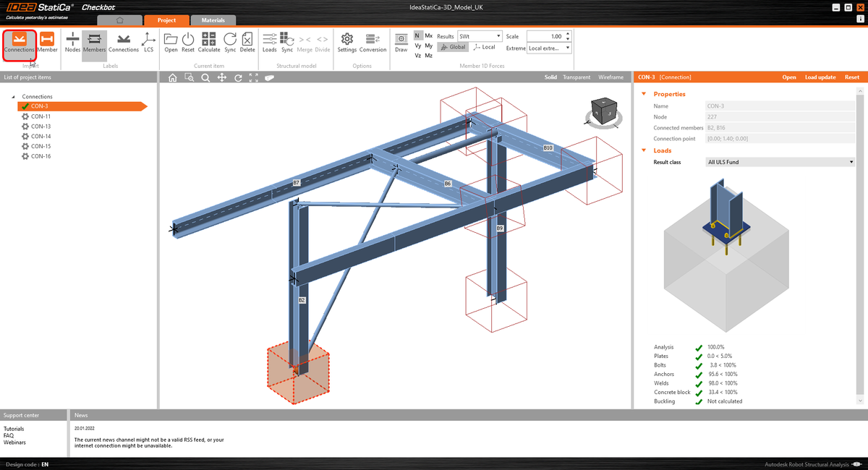Open the Loads tool in Structural model
This screenshot has height=470, width=868.
point(269,43)
